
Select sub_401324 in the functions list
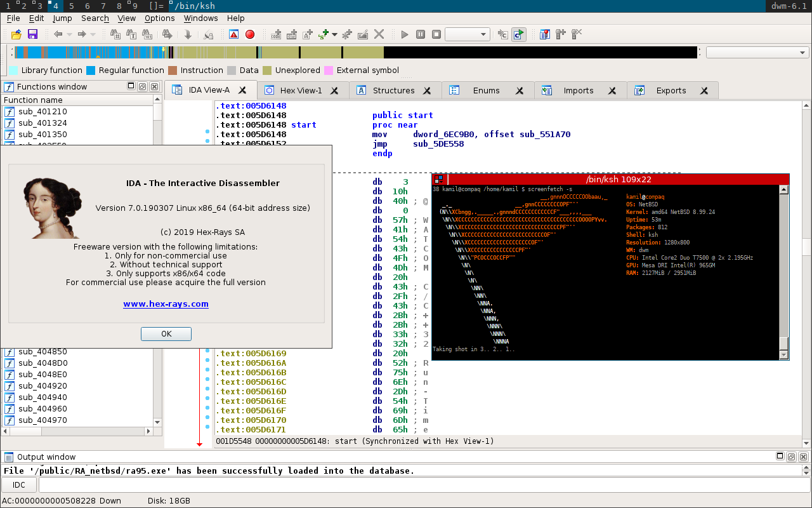coord(43,123)
